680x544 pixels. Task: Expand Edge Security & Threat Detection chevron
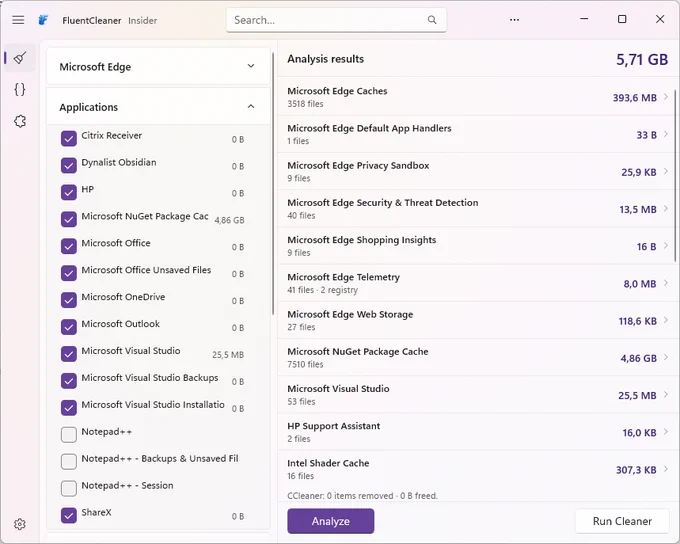pos(666,209)
